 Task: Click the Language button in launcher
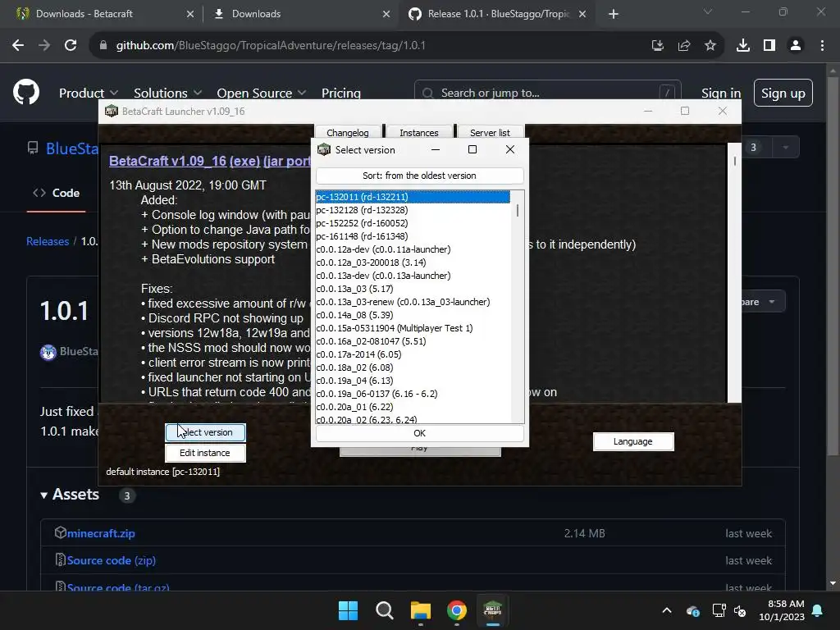tap(633, 441)
